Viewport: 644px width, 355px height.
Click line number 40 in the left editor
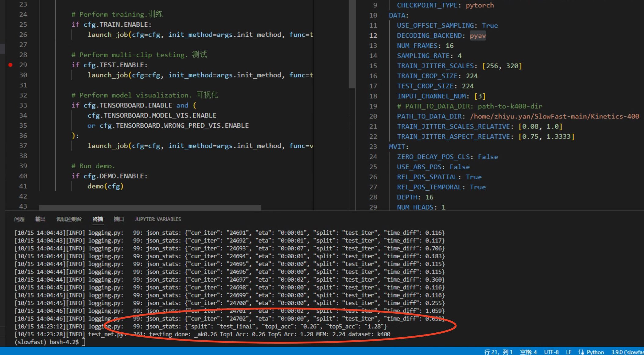click(23, 176)
